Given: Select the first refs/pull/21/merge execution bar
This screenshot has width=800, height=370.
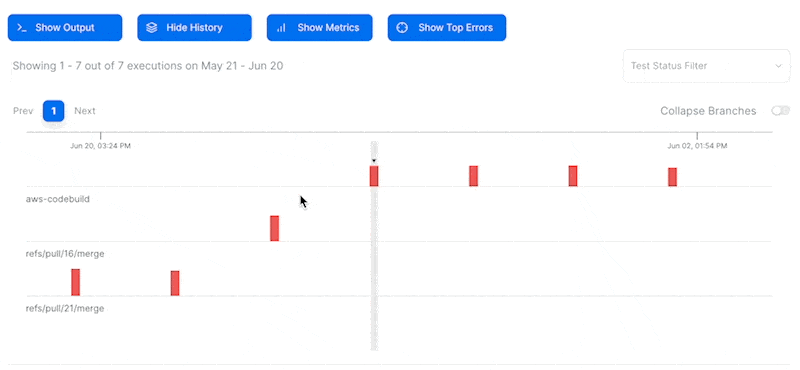Looking at the screenshot, I should tap(76, 282).
